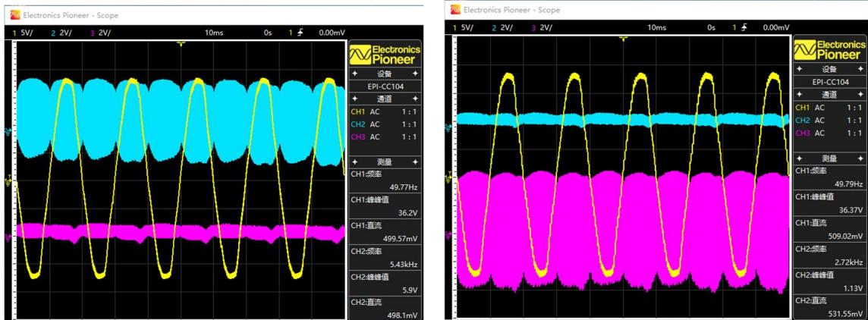Click the app icon in the left scope window title bar
The image size is (868, 320).
pos(15,14)
